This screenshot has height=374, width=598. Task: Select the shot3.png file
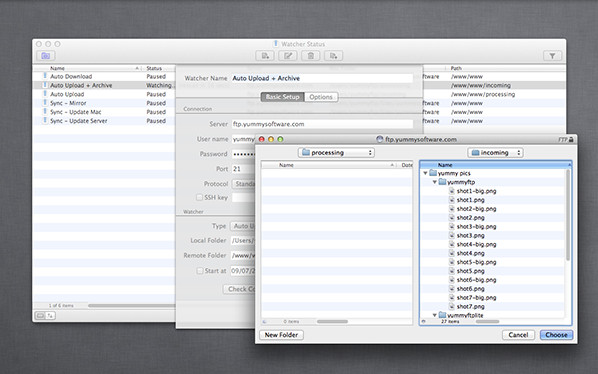470,235
